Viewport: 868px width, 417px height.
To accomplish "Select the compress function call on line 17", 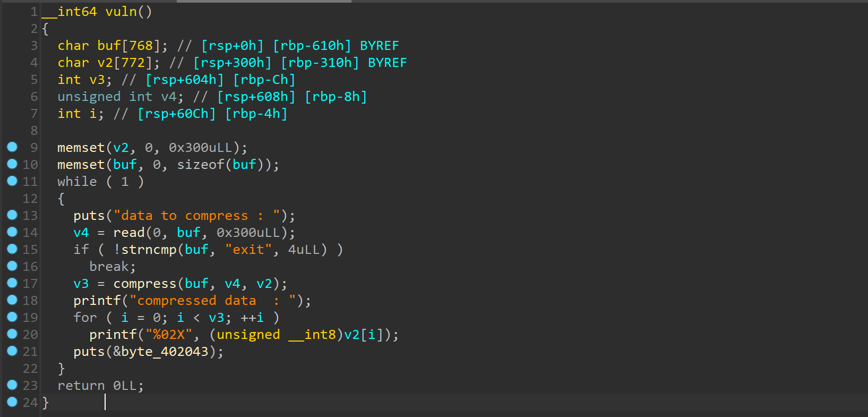I will point(144,284).
